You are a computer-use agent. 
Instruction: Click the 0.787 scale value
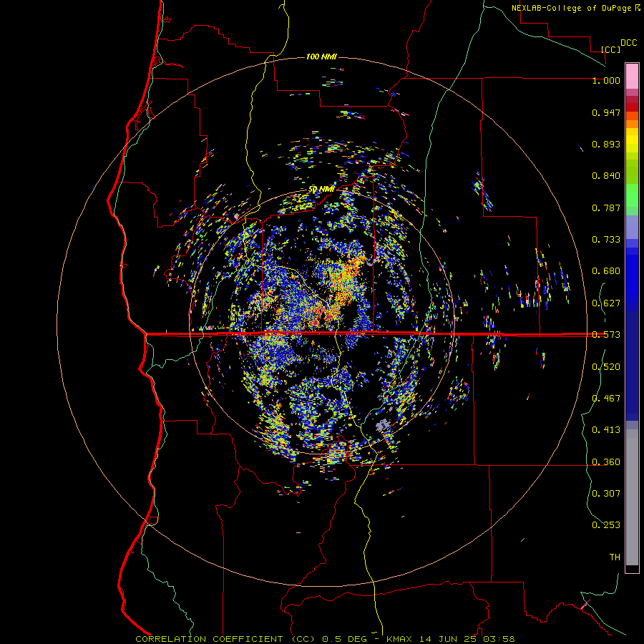606,208
